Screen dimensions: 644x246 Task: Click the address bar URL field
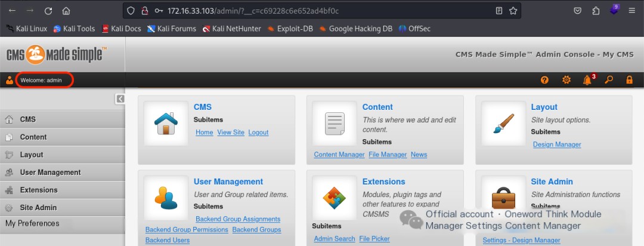click(321, 11)
